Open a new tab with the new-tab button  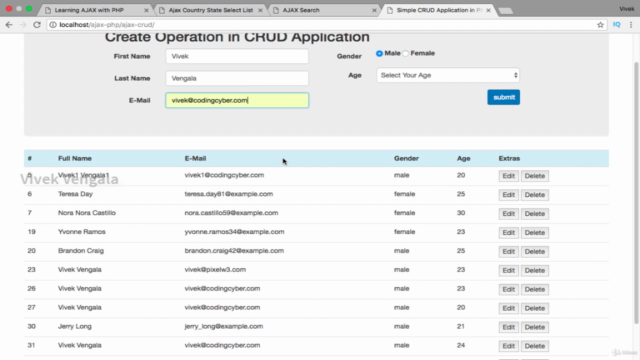coord(505,11)
